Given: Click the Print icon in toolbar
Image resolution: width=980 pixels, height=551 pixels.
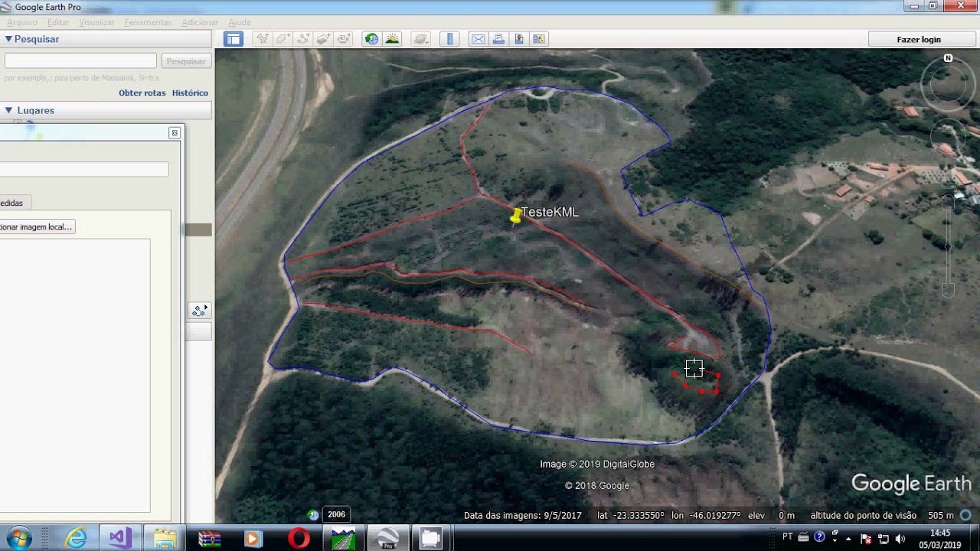Looking at the screenshot, I should click(498, 39).
